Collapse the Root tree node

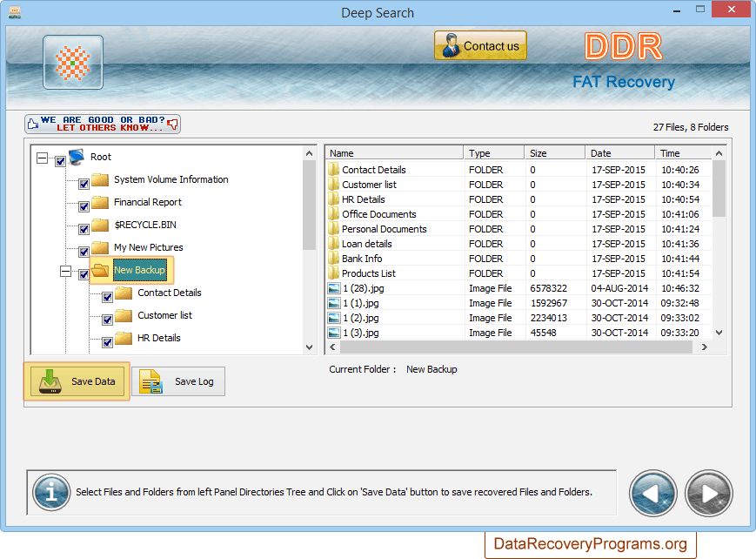[x=43, y=158]
